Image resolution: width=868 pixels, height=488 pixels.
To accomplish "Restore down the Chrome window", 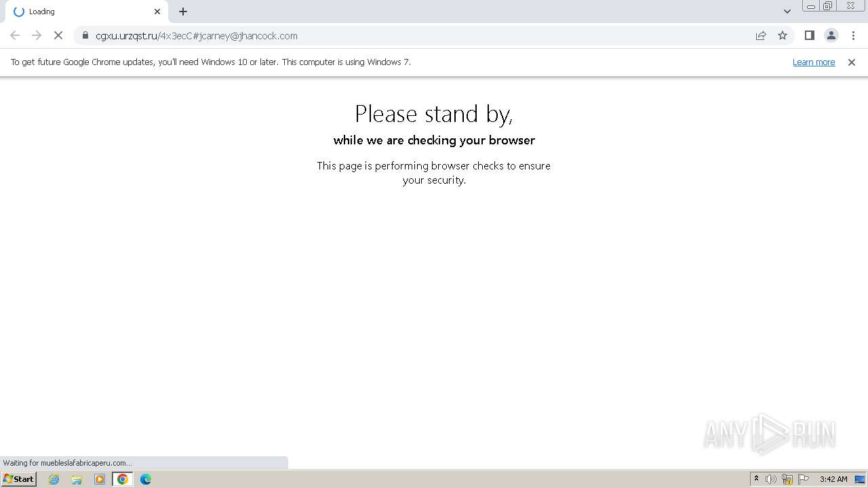I will click(x=828, y=6).
